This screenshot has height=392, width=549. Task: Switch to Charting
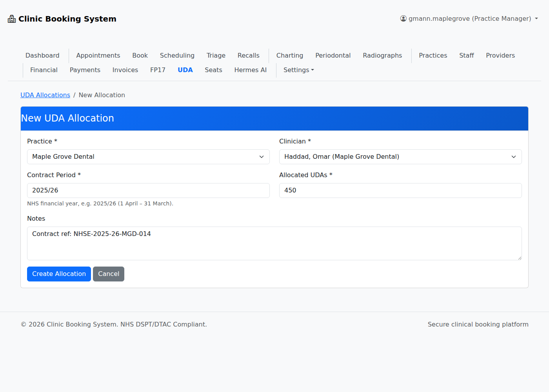click(290, 55)
